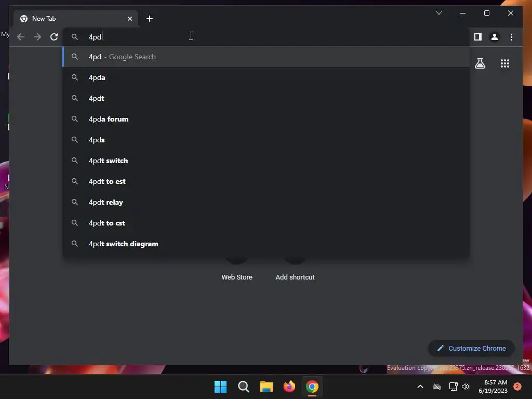
Task: Select the '4pdt to est' suggestion
Action: (266, 181)
